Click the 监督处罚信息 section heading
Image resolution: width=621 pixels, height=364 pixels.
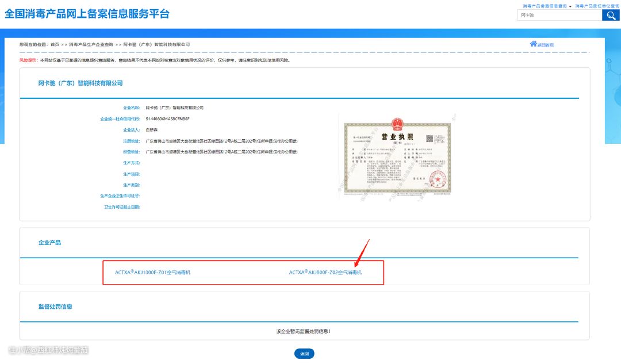pos(55,306)
